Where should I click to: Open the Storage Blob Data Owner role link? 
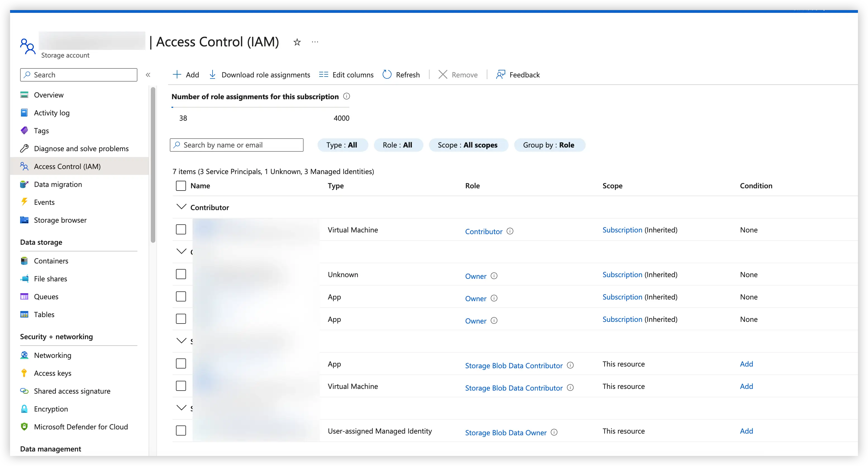coord(506,433)
